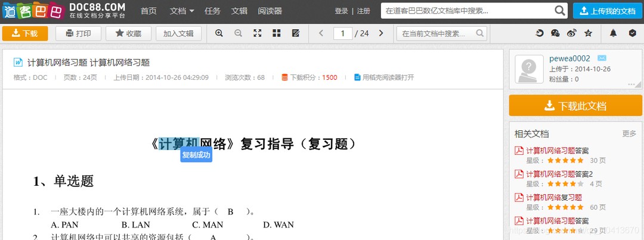
Task: Click the zoom in magnifier icon
Action: point(219,33)
